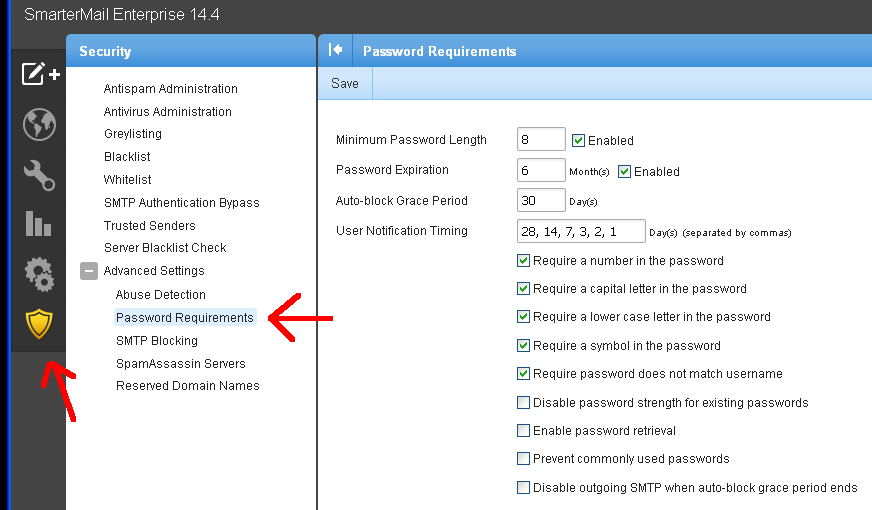Toggle Password Expiration Enabled checkbox
872x510 pixels.
point(625,171)
